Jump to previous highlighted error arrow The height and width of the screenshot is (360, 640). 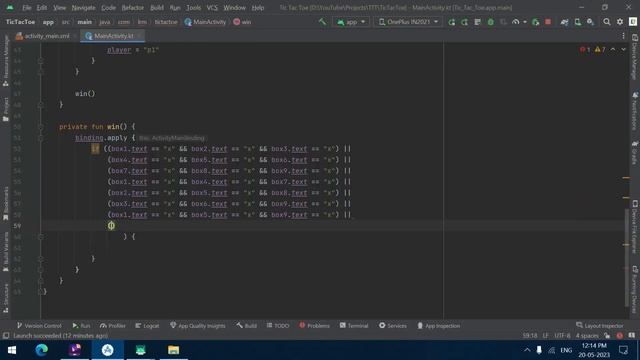[x=613, y=49]
